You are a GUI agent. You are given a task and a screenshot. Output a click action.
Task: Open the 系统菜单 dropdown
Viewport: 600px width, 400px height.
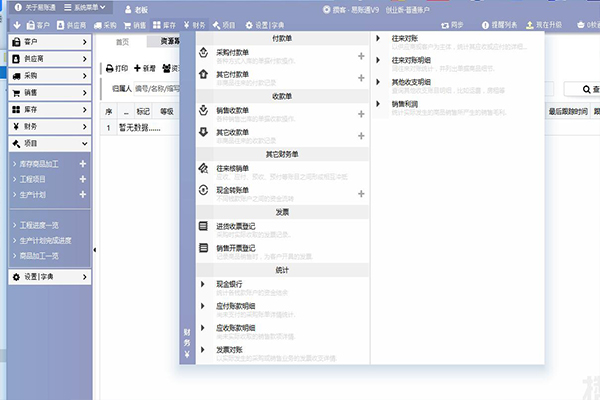point(85,7)
